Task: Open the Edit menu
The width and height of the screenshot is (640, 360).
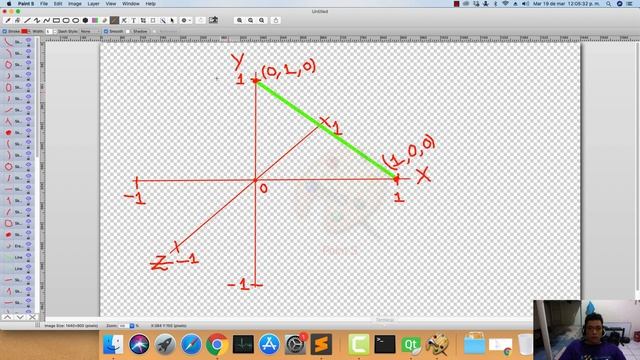Action: pyautogui.click(x=58, y=4)
